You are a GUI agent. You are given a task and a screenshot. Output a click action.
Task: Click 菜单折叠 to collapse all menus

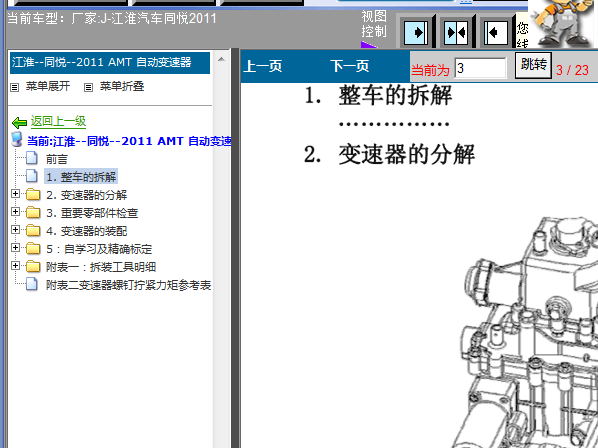122,86
